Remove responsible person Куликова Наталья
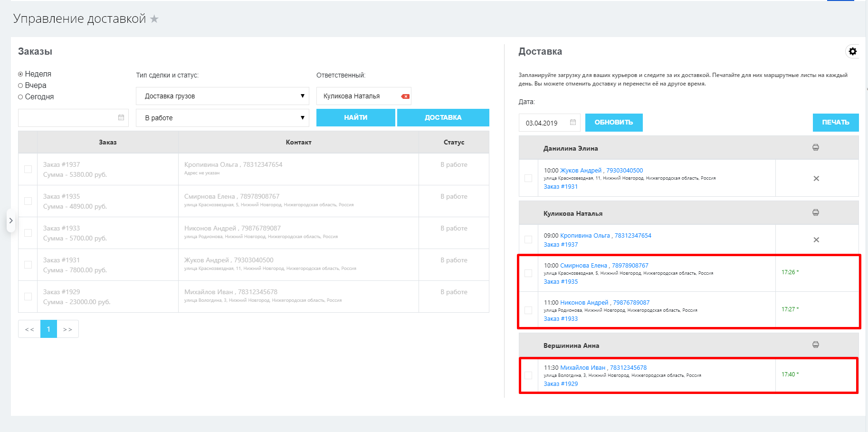868x432 pixels. coord(405,96)
